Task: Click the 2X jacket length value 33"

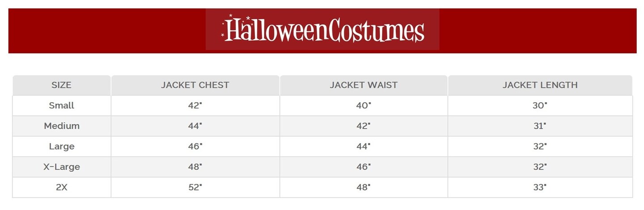Action: point(540,188)
